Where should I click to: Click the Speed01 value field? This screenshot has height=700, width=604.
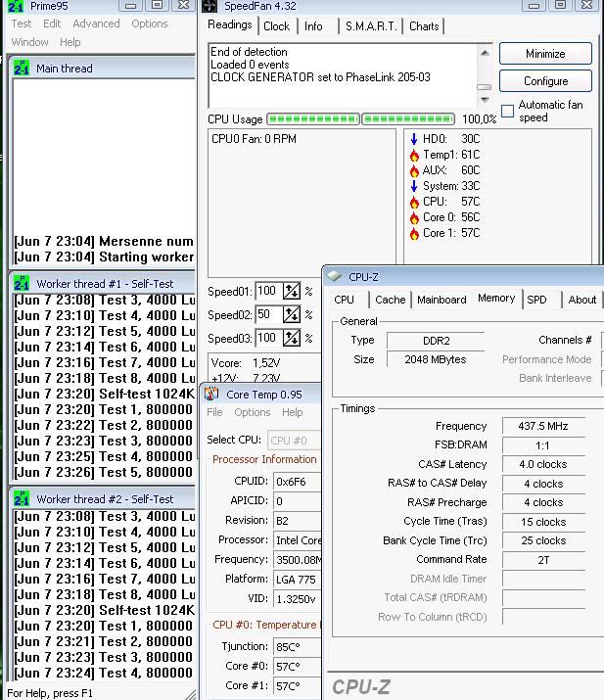[268, 291]
